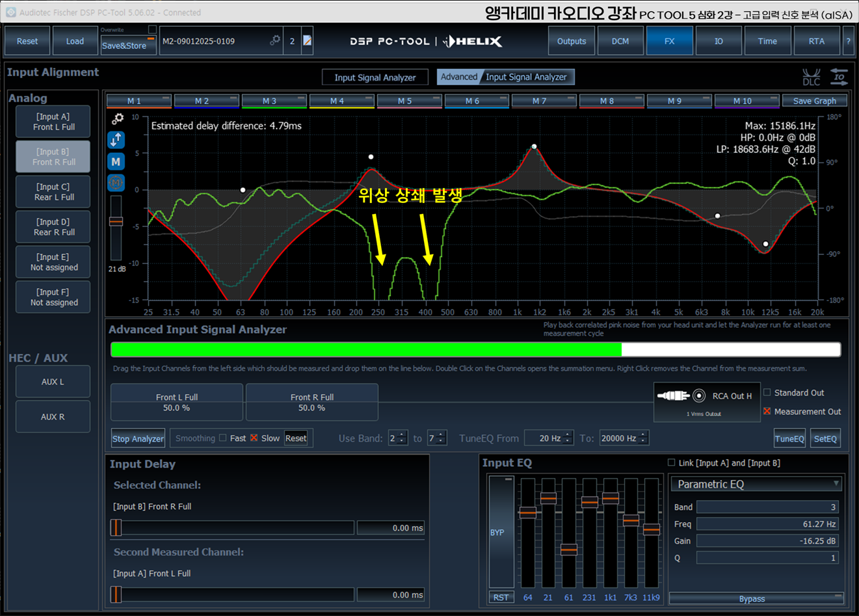
Task: Toggle the Bypass button in Input EQ
Action: (x=756, y=598)
